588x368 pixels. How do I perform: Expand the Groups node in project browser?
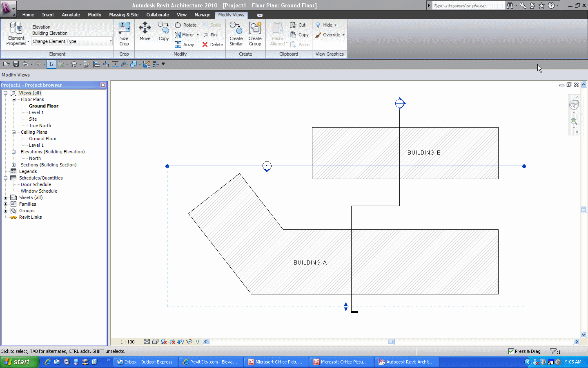click(6, 211)
